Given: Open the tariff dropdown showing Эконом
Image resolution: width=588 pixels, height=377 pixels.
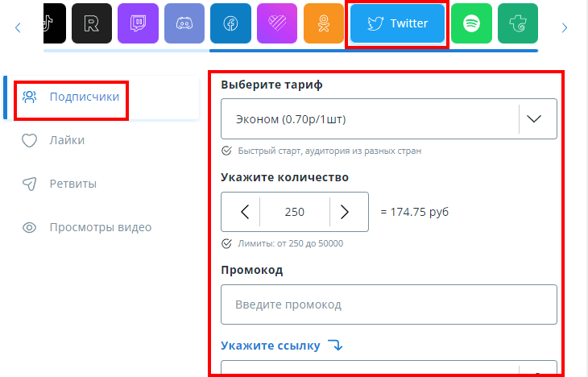Looking at the screenshot, I should tap(389, 119).
